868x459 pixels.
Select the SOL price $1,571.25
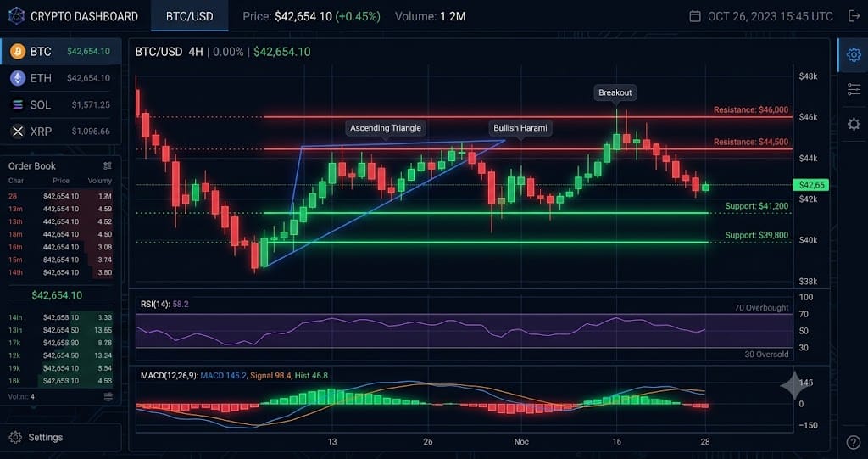tap(91, 104)
